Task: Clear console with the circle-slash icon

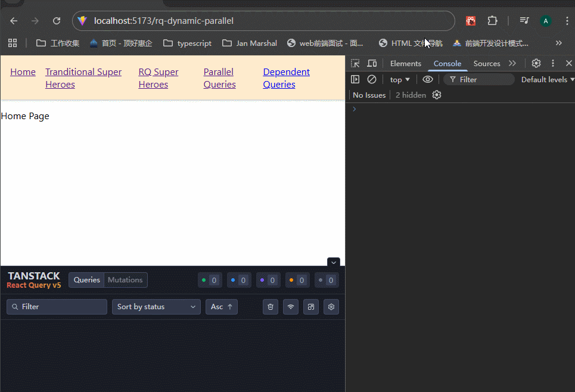Action: pos(372,79)
